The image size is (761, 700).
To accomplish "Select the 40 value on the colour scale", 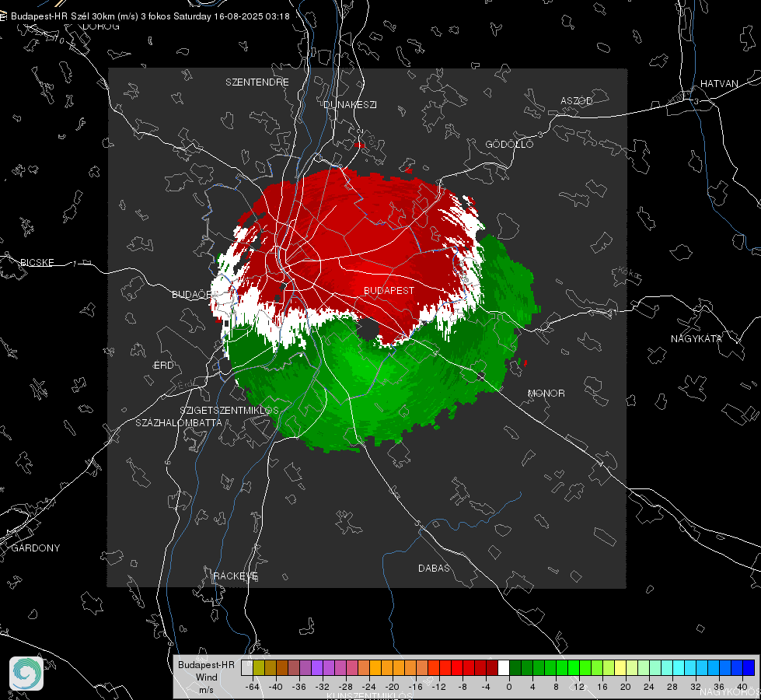I will tap(742, 687).
